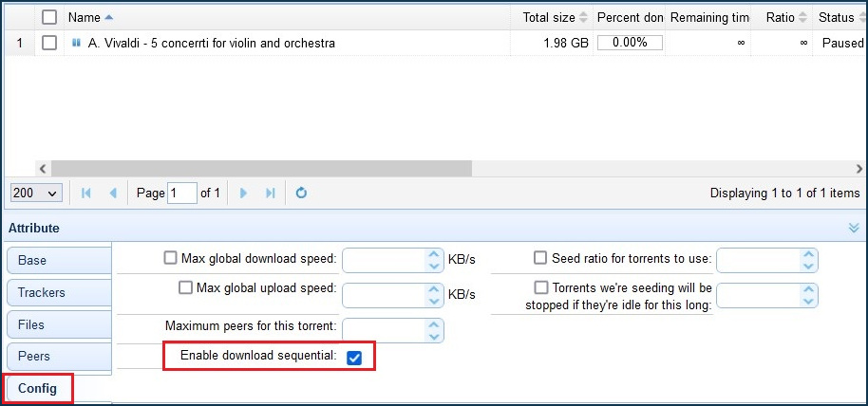
Task: Click the horizontal scrollbar thumb
Action: coord(262,169)
